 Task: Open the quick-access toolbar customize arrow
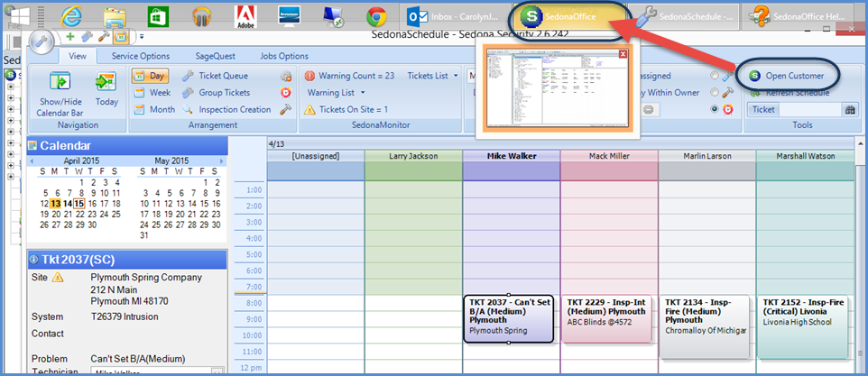tap(141, 37)
